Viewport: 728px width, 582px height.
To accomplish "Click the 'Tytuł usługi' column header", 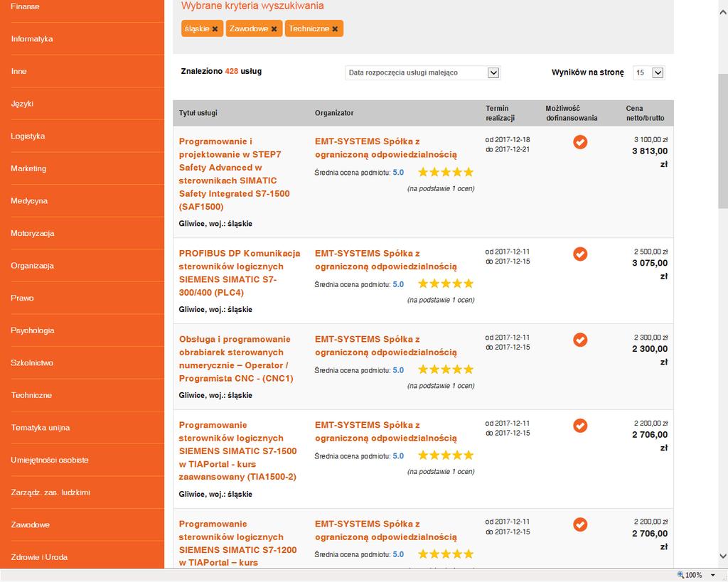I will 198,113.
